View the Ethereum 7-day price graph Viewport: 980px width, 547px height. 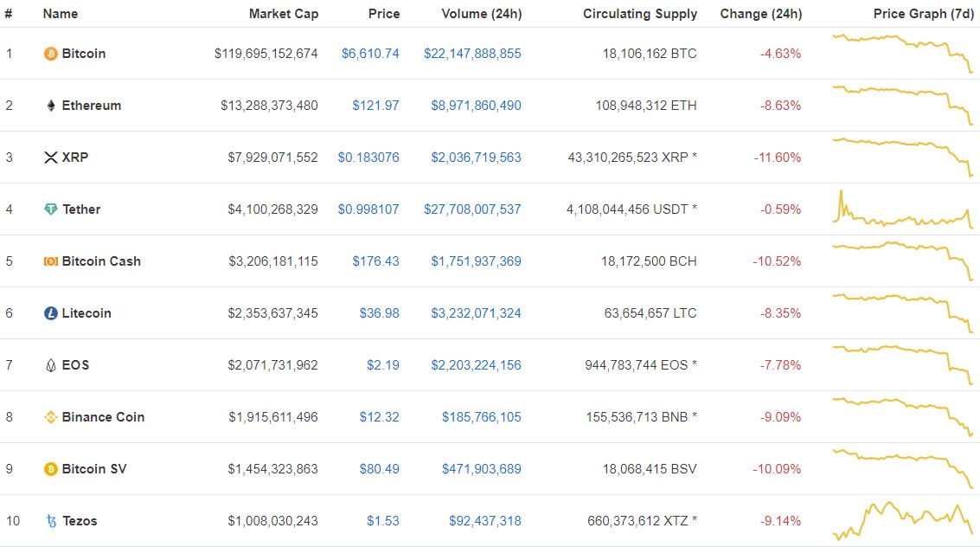(903, 106)
